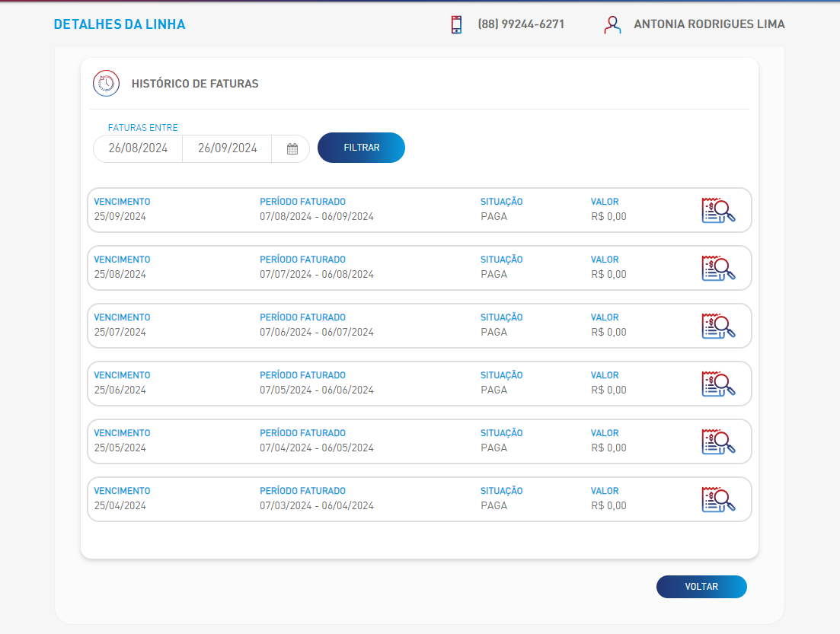This screenshot has width=840, height=634.
Task: Edit the start date 26/08/2024 field
Action: (x=138, y=148)
